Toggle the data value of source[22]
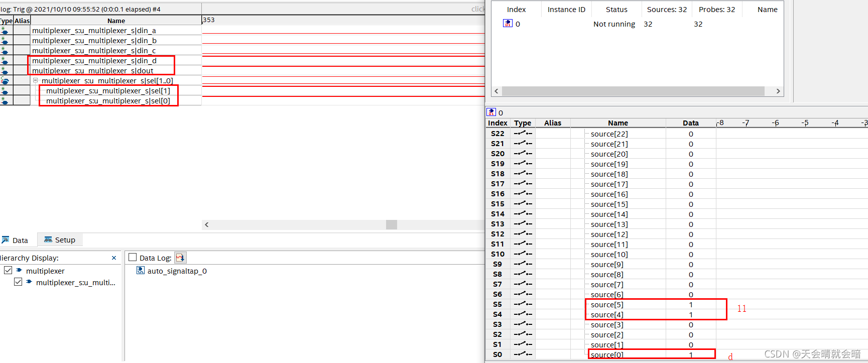The height and width of the screenshot is (363, 868). point(691,134)
